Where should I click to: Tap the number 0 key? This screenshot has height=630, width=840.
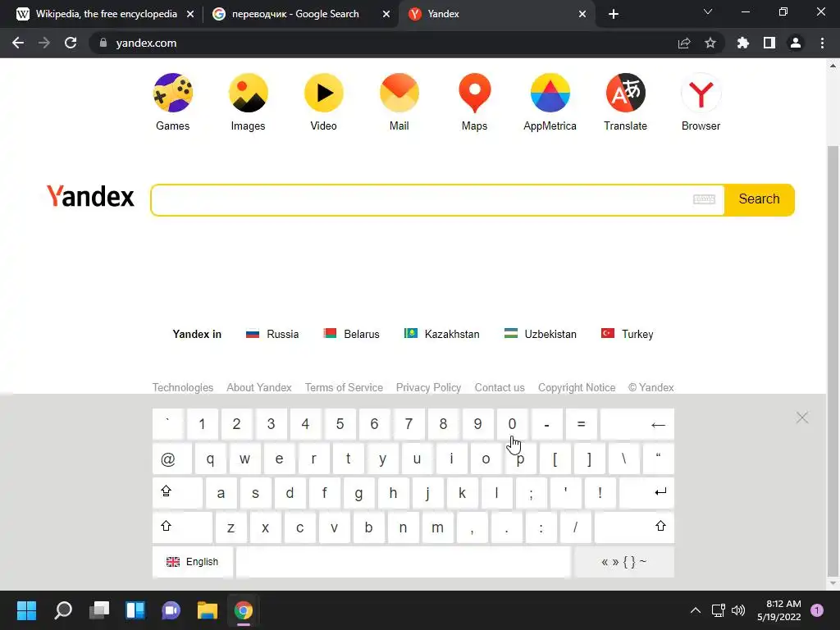coord(512,424)
